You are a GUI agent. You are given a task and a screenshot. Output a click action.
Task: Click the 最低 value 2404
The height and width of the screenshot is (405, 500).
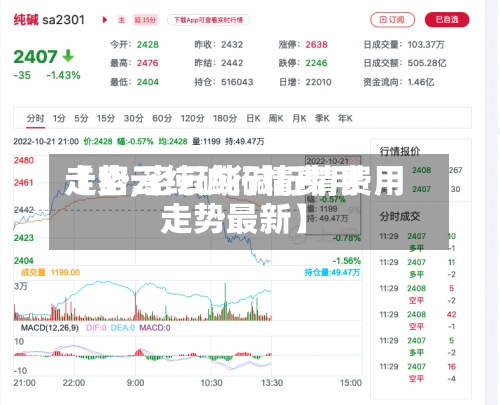[148, 82]
